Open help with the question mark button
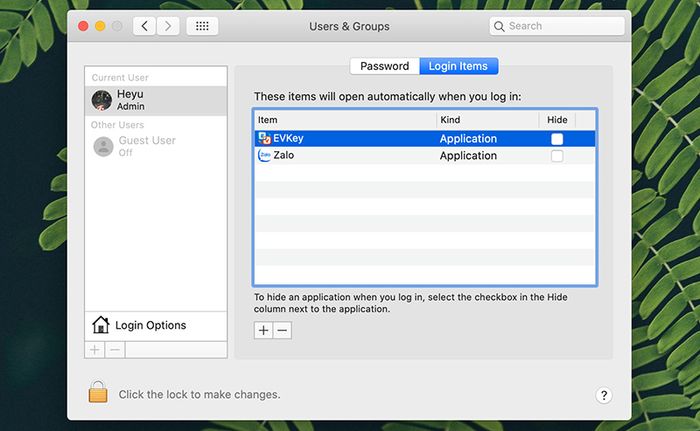The height and width of the screenshot is (431, 700). click(604, 395)
